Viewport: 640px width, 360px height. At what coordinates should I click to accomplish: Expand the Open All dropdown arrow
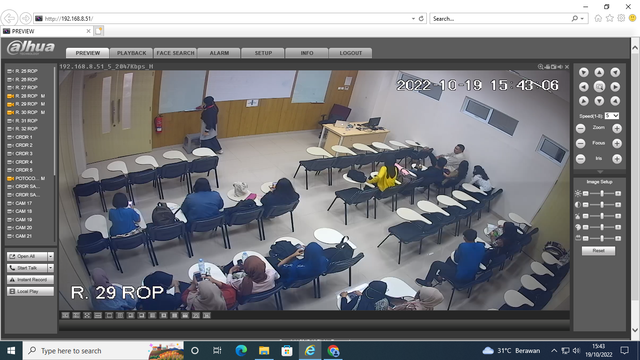click(51, 256)
